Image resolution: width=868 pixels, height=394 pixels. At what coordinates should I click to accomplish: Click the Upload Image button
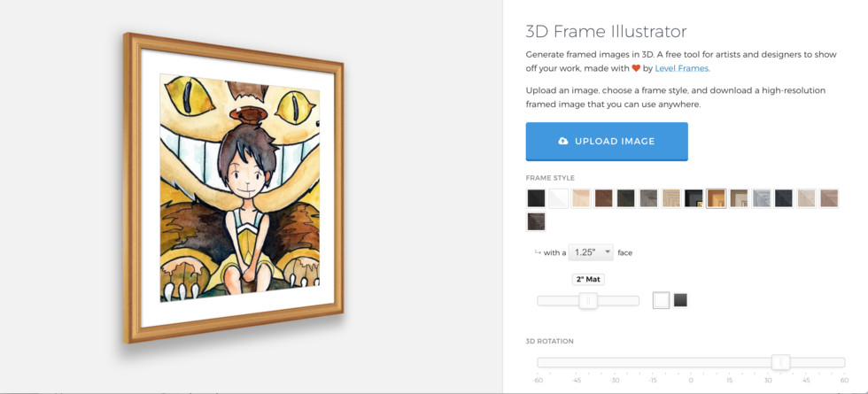click(x=607, y=142)
